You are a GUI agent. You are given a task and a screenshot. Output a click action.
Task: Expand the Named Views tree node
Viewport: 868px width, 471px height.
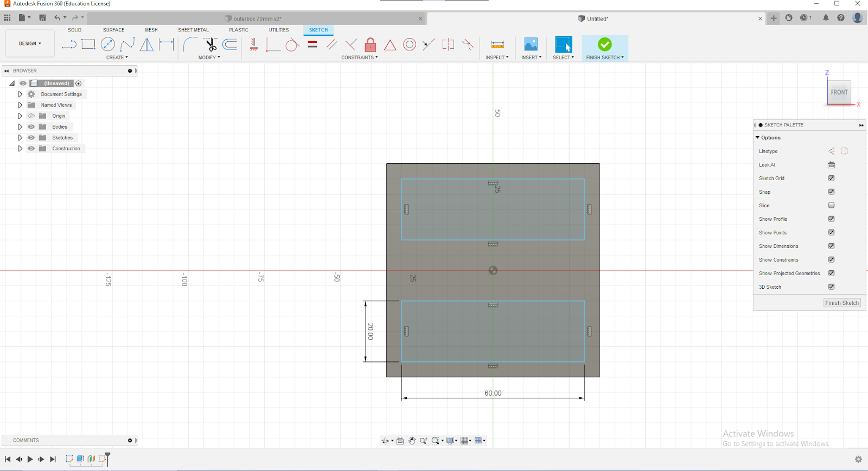point(20,105)
